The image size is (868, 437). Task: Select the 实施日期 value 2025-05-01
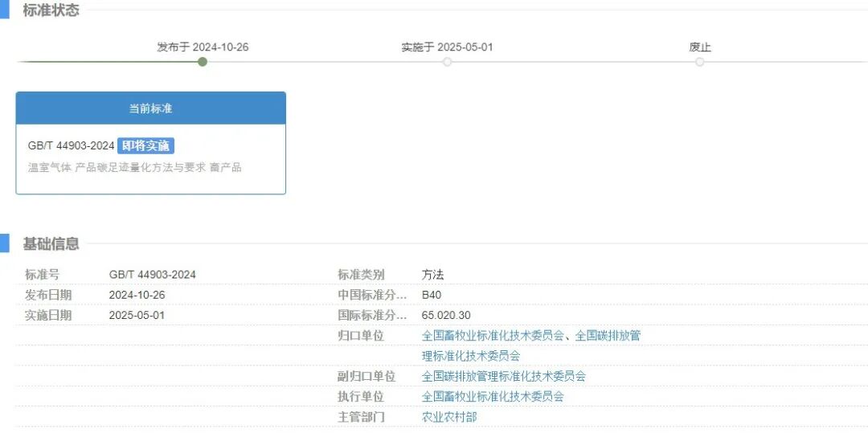[x=137, y=316]
